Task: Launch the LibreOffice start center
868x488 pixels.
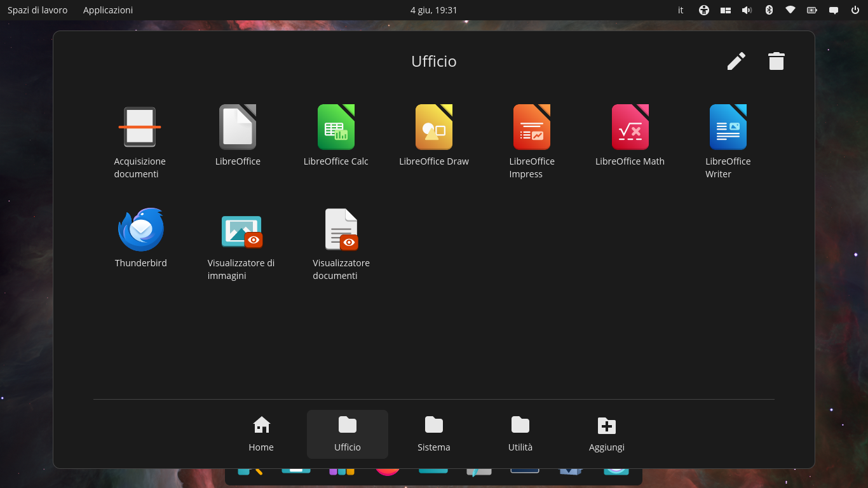Action: [238, 135]
